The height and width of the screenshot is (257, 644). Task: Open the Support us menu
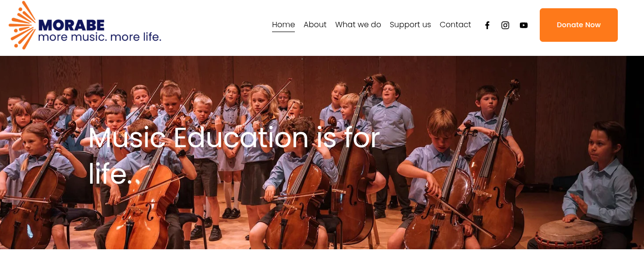point(410,24)
